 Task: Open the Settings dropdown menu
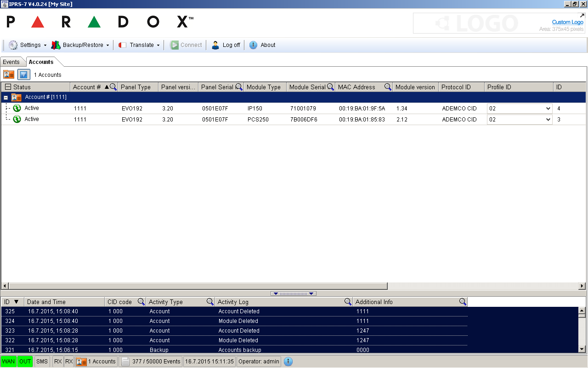[x=28, y=45]
